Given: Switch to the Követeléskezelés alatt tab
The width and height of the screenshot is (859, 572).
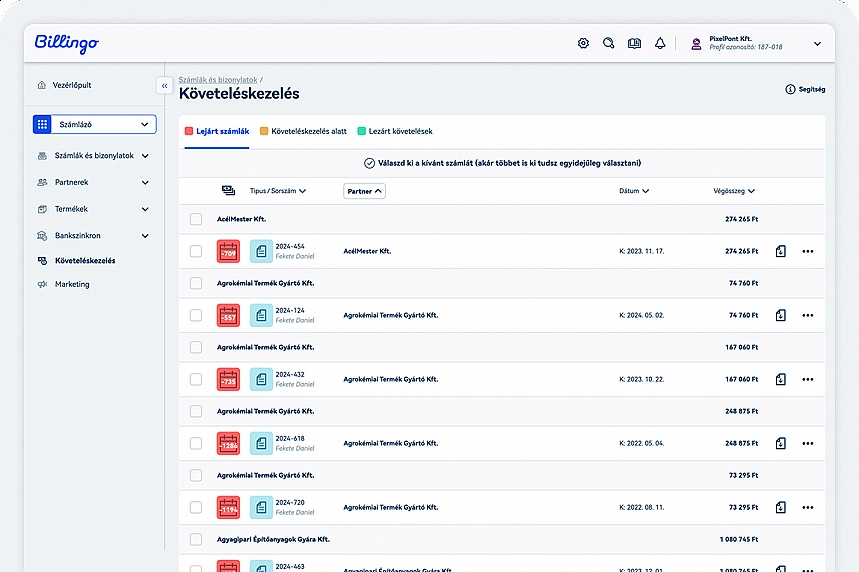Looking at the screenshot, I should (x=303, y=131).
